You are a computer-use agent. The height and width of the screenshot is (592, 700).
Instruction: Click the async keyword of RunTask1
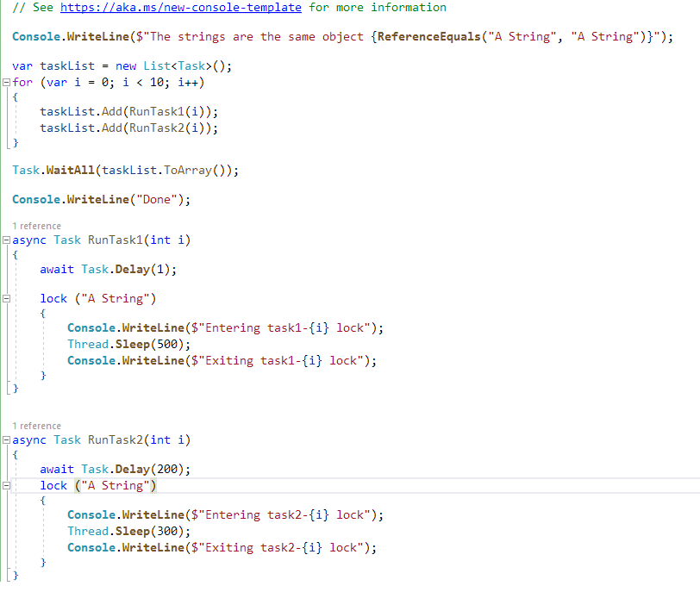click(29, 240)
